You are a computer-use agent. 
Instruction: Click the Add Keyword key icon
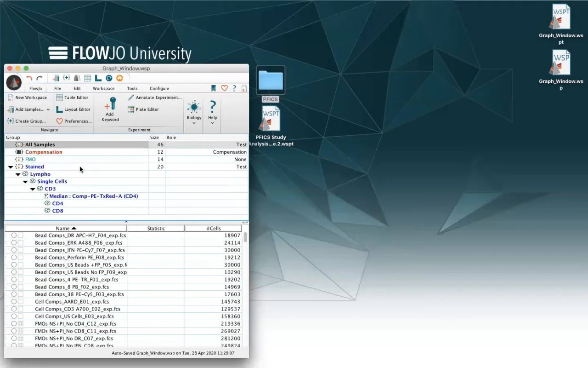tap(110, 103)
